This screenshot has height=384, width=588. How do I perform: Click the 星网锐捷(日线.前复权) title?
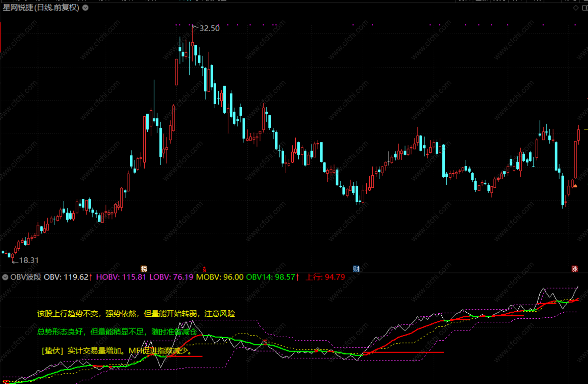(41, 7)
